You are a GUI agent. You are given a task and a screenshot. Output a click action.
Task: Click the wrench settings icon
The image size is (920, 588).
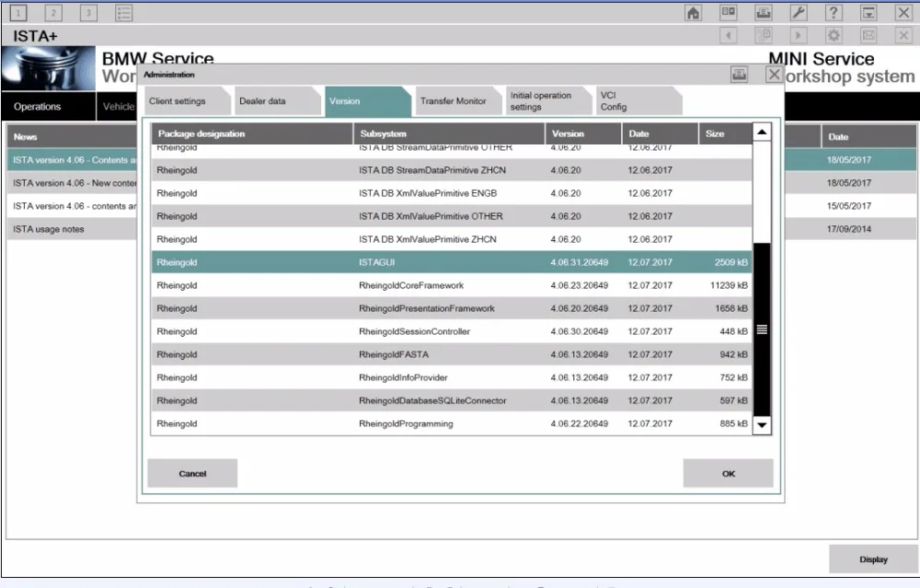799,12
